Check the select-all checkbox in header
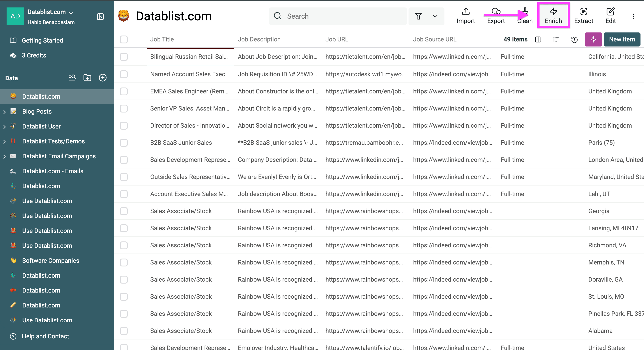Image resolution: width=644 pixels, height=350 pixels. pos(124,39)
